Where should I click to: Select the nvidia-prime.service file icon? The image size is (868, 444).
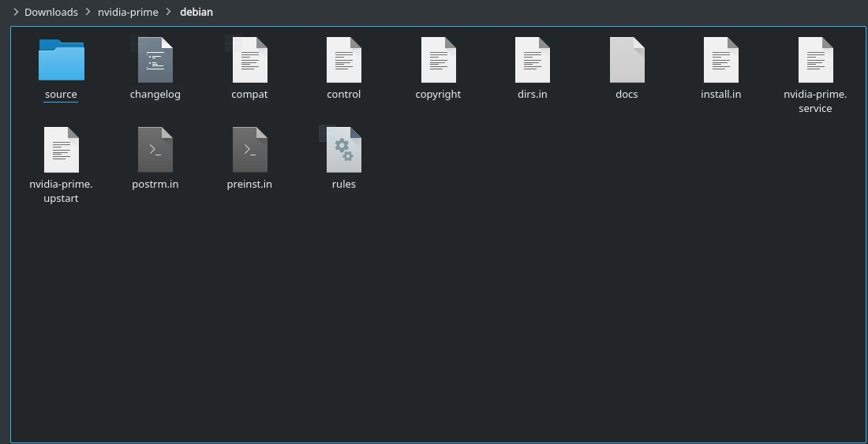[x=815, y=60]
